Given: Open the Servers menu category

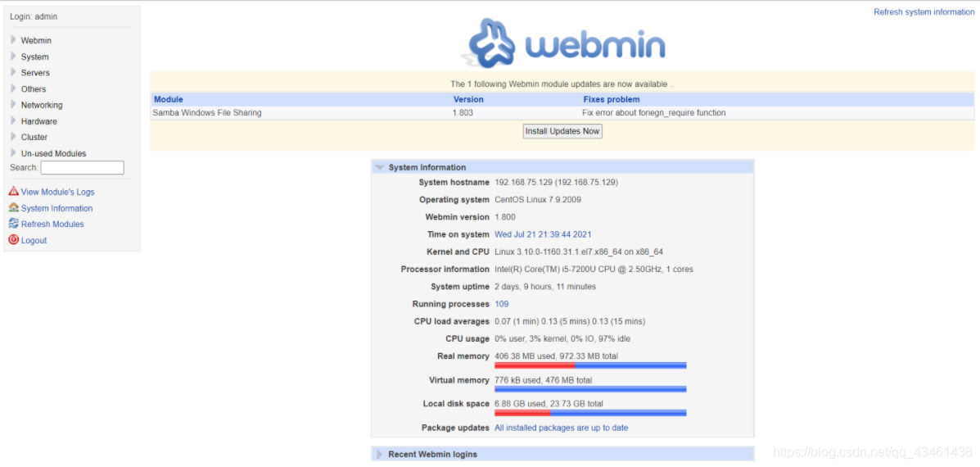Looking at the screenshot, I should pyautogui.click(x=36, y=73).
